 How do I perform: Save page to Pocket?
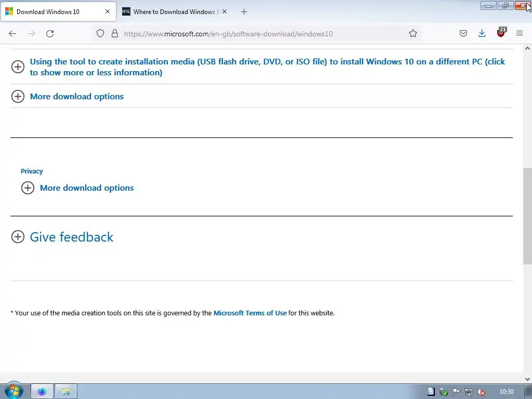(x=463, y=33)
